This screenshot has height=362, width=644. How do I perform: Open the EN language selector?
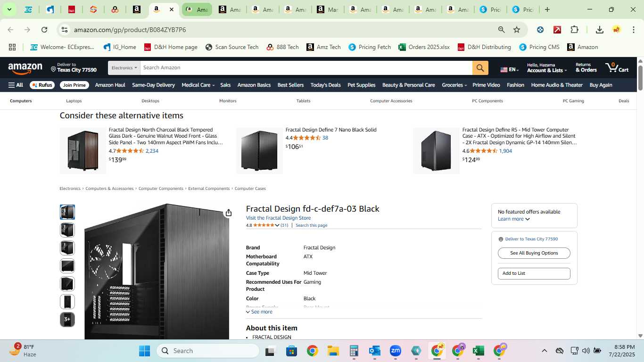(x=510, y=69)
